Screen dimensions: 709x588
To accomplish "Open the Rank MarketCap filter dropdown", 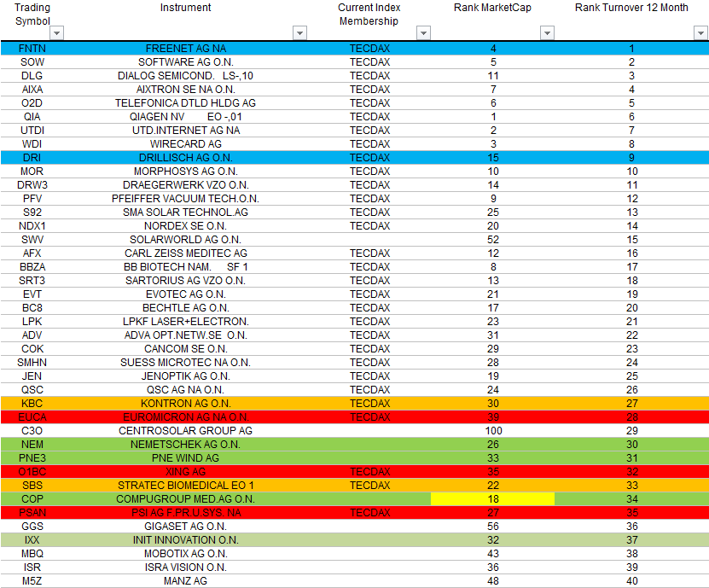I will (x=547, y=33).
